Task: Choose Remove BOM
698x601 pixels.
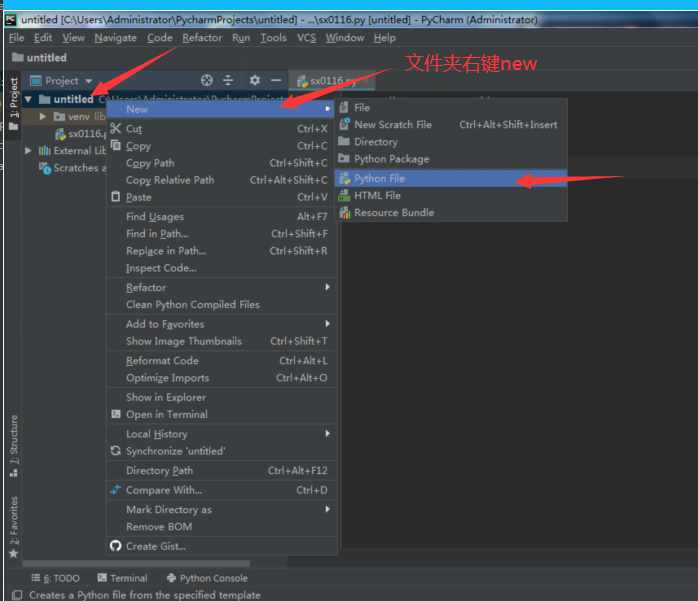Action: (x=222, y=527)
